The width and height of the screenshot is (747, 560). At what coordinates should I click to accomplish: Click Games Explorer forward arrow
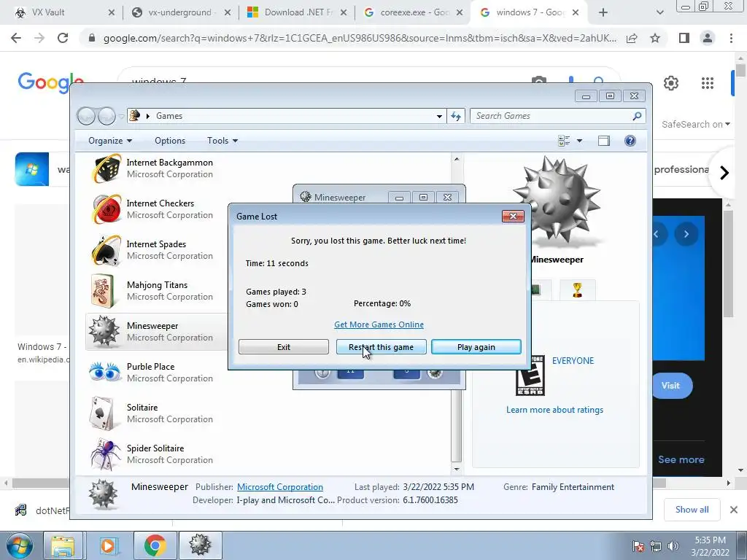(107, 116)
